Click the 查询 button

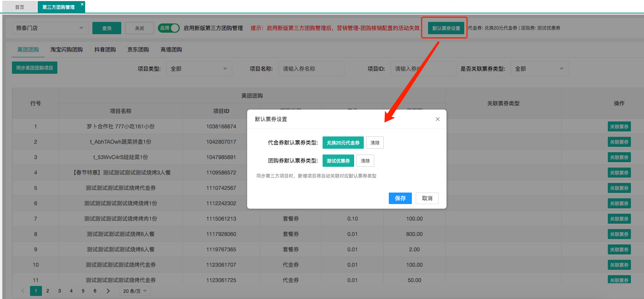[107, 28]
